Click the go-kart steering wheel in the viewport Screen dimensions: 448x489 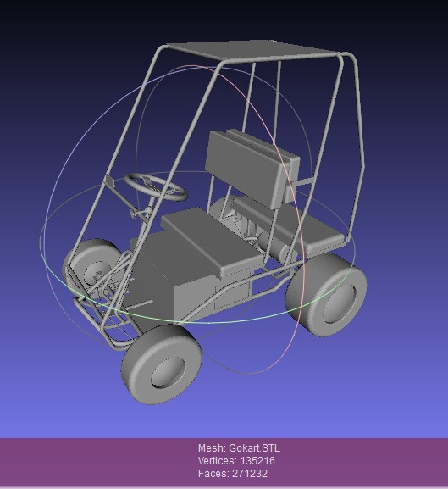[x=157, y=186]
